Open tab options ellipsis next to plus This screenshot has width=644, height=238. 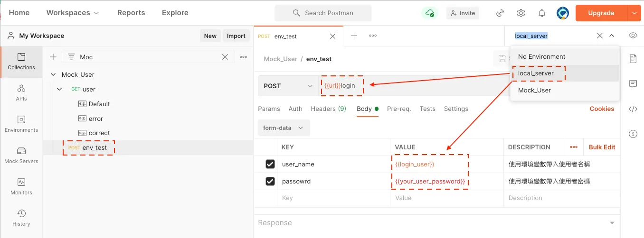point(373,36)
